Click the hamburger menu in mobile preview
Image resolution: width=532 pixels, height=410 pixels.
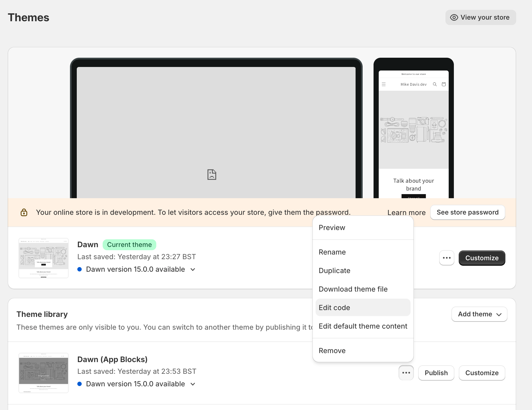pos(384,84)
